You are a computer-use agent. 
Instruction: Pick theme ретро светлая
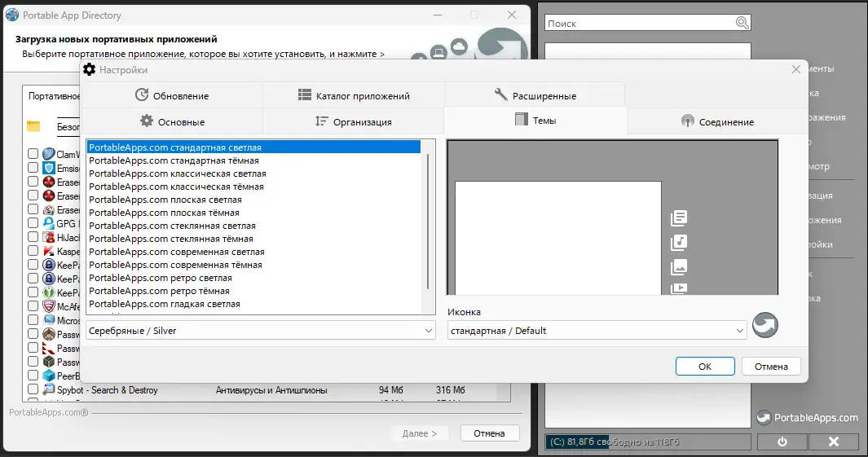[253, 277]
